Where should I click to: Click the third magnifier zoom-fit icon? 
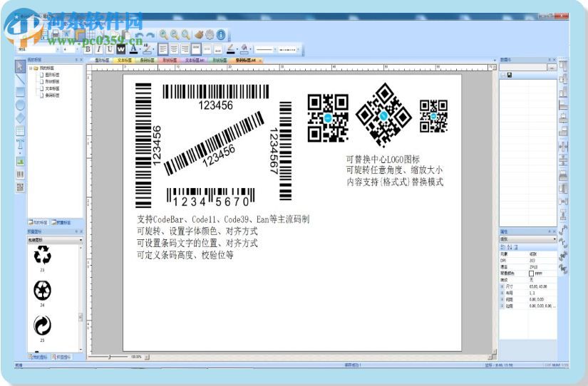tap(185, 35)
